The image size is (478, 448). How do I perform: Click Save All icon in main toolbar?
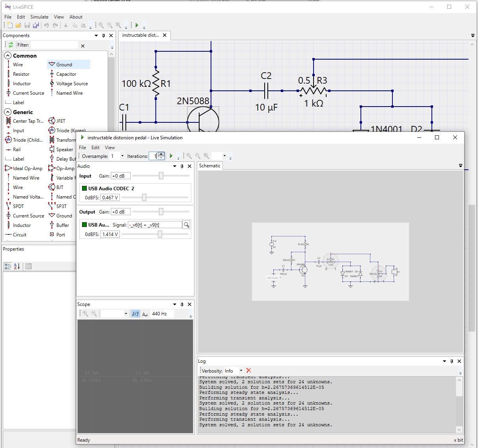[36, 25]
